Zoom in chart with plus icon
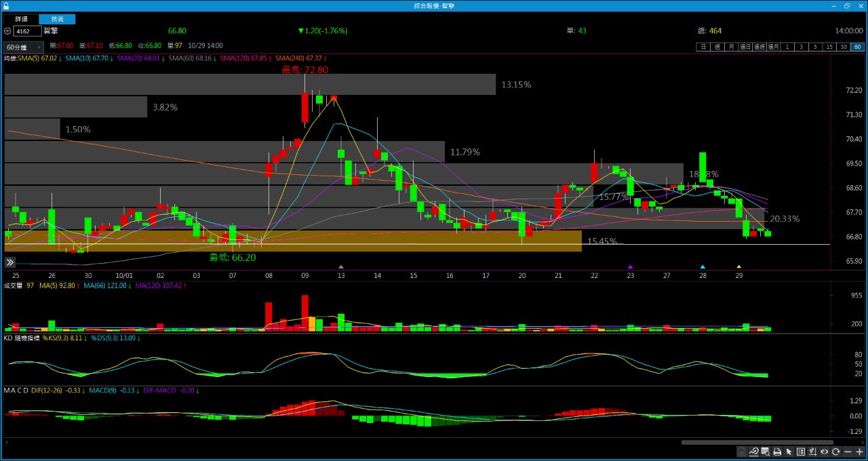 [860, 452]
